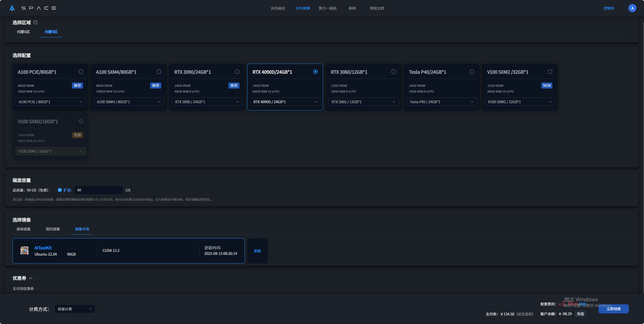Open the 计费方式 按量计费 dropdown
Image resolution: width=644 pixels, height=324 pixels.
[x=74, y=309]
